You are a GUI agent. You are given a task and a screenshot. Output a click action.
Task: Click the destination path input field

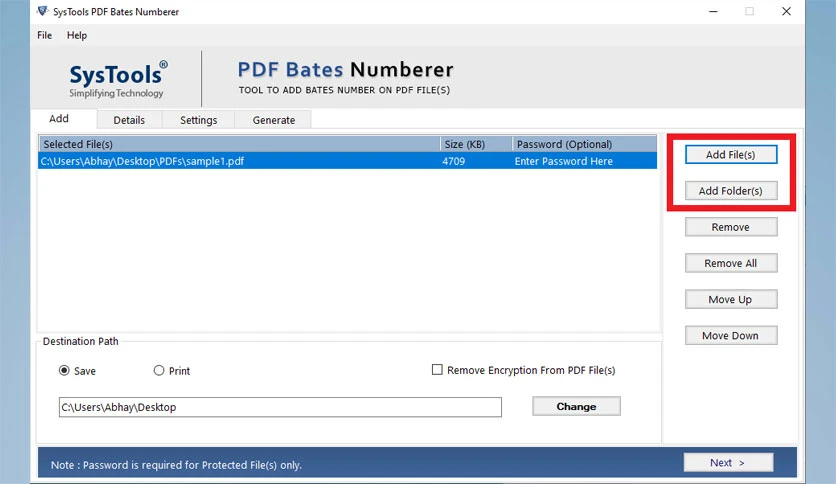click(280, 407)
